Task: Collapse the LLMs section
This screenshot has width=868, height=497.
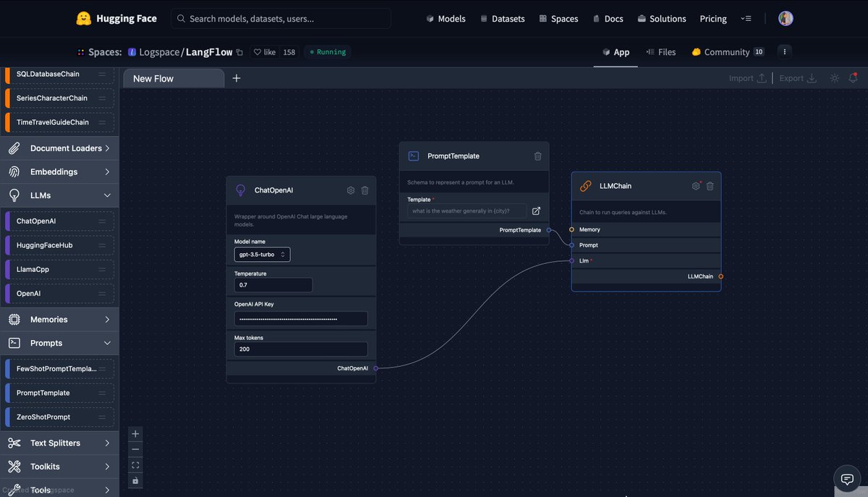Action: tap(59, 195)
